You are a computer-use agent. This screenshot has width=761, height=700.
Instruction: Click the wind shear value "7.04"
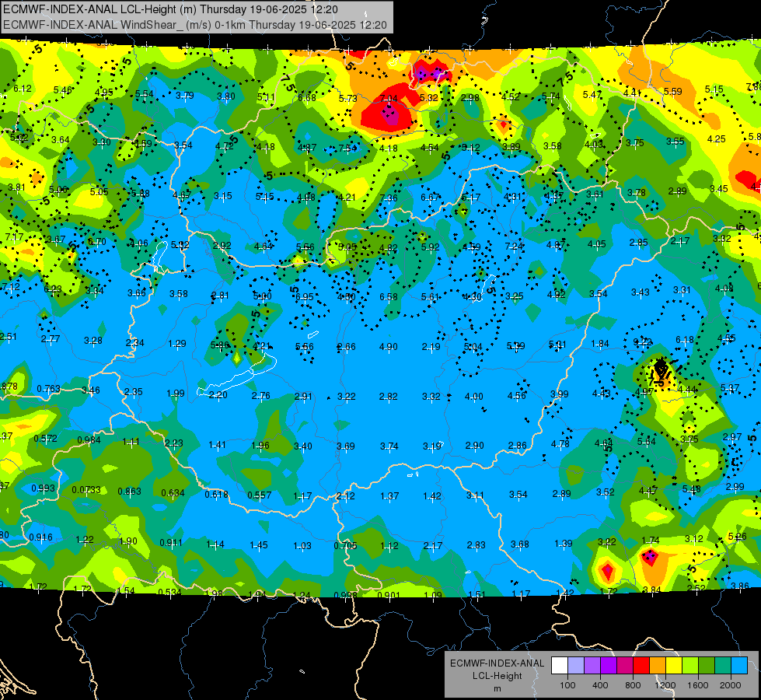tap(389, 99)
